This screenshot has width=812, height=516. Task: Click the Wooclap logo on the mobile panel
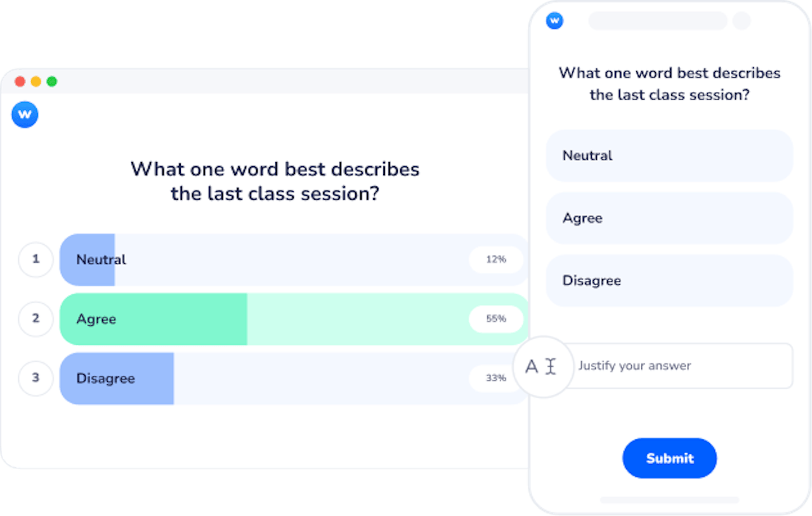click(554, 20)
